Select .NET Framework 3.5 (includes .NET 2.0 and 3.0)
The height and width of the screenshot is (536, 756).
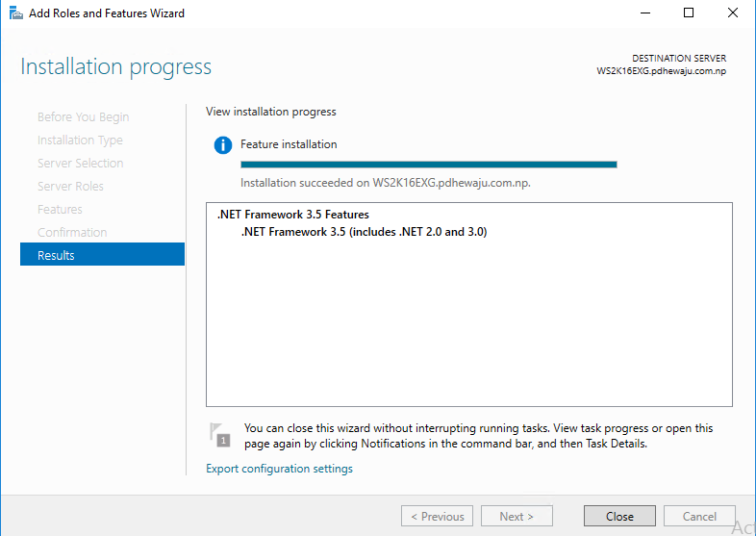pyautogui.click(x=364, y=232)
